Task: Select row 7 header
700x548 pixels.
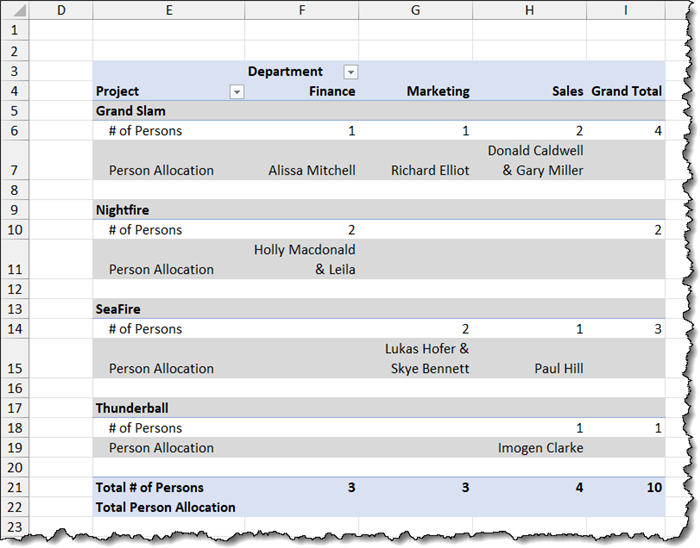Action: click(14, 160)
